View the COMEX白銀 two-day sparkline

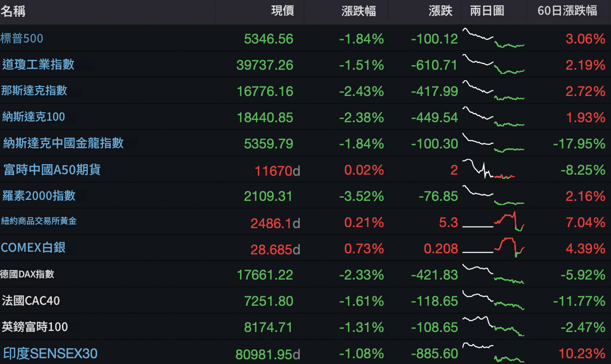click(x=493, y=248)
